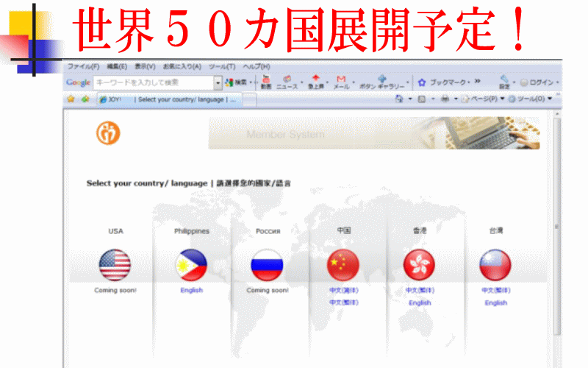Click the Add to Favorites star icon
Viewport: 588px width, 368px height.
click(x=85, y=99)
